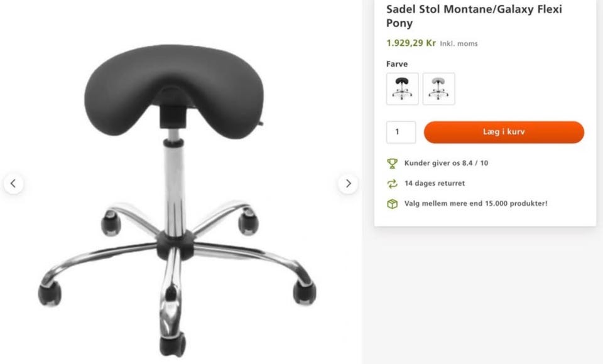The image size is (603, 364).
Task: Go to the previous product image
Action: pyautogui.click(x=13, y=184)
